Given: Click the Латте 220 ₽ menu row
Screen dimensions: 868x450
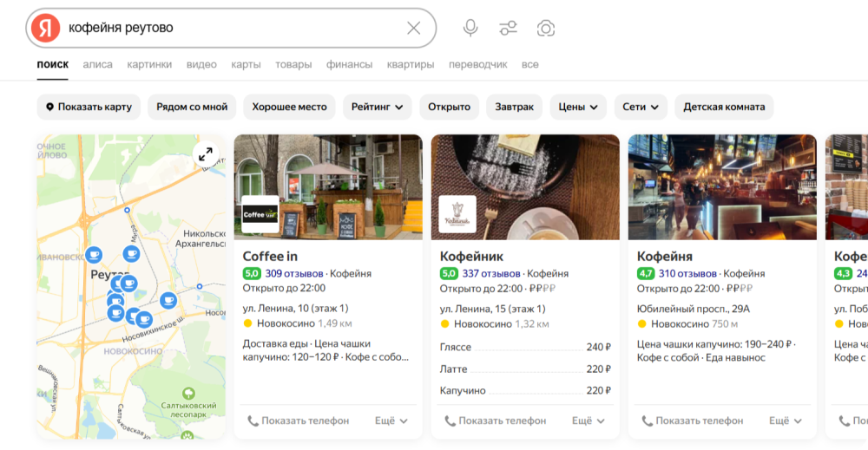Looking at the screenshot, I should point(525,369).
